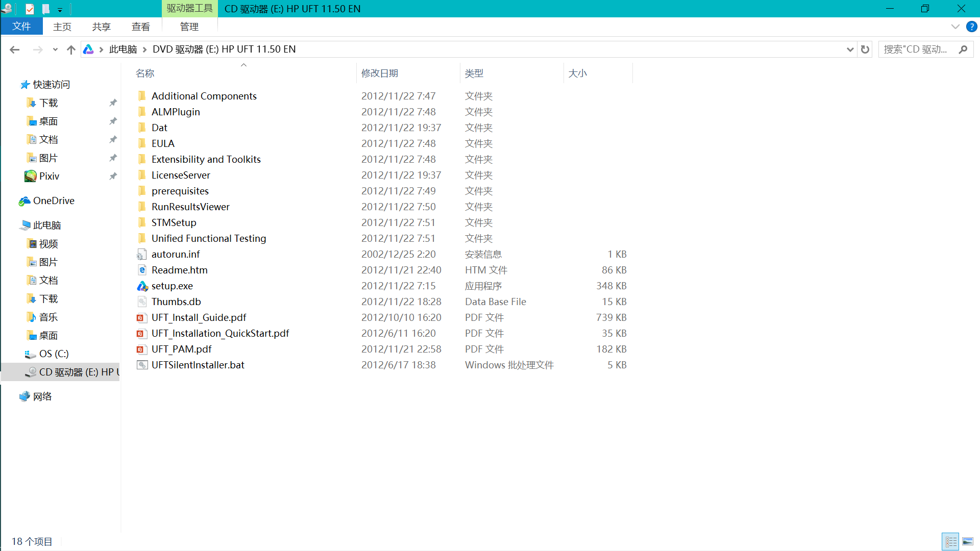Expand the address bar history dropdown
The height and width of the screenshot is (551, 980).
[x=850, y=49]
